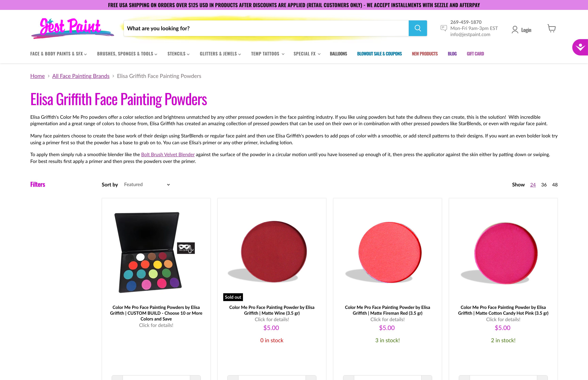Select the Matte Fireman Red swatch image

tap(387, 252)
